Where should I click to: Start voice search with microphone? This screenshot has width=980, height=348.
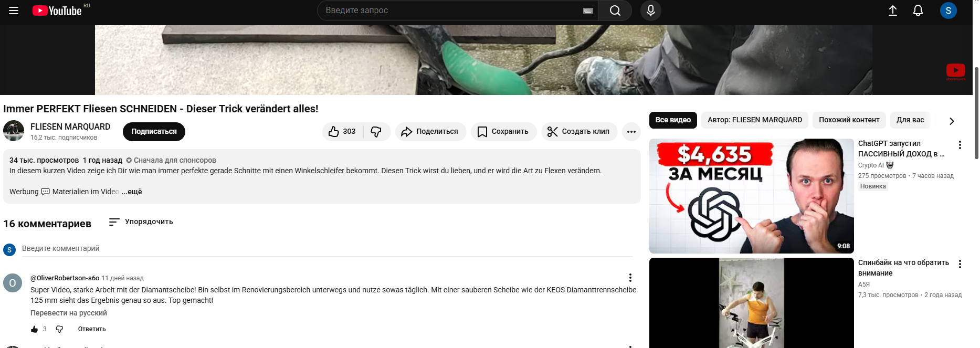point(651,10)
